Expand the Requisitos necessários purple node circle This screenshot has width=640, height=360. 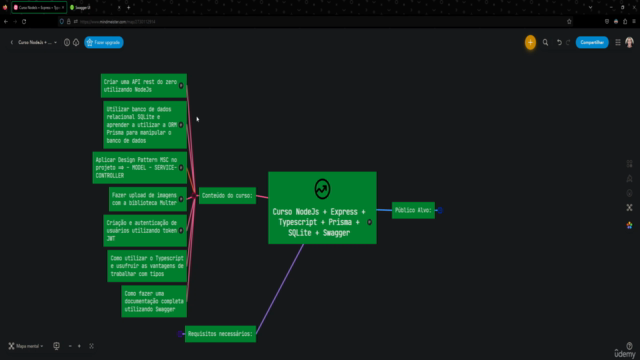180,334
